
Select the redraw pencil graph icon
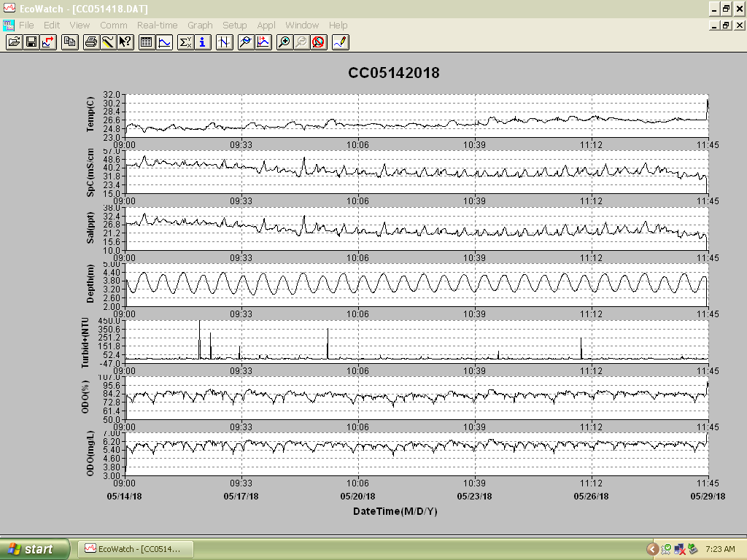pos(340,42)
